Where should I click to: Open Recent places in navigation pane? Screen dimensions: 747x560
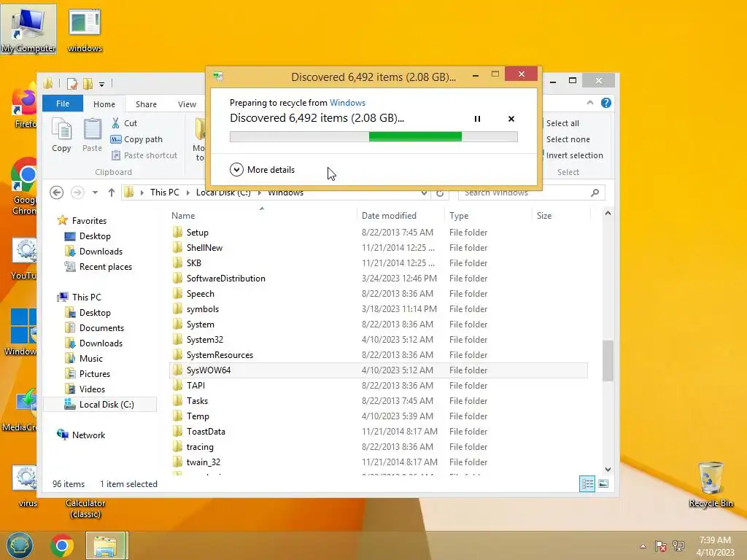pyautogui.click(x=98, y=267)
